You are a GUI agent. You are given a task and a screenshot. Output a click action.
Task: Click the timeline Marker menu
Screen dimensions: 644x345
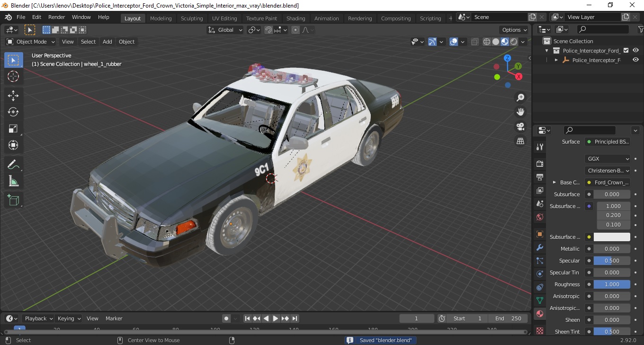tap(114, 318)
